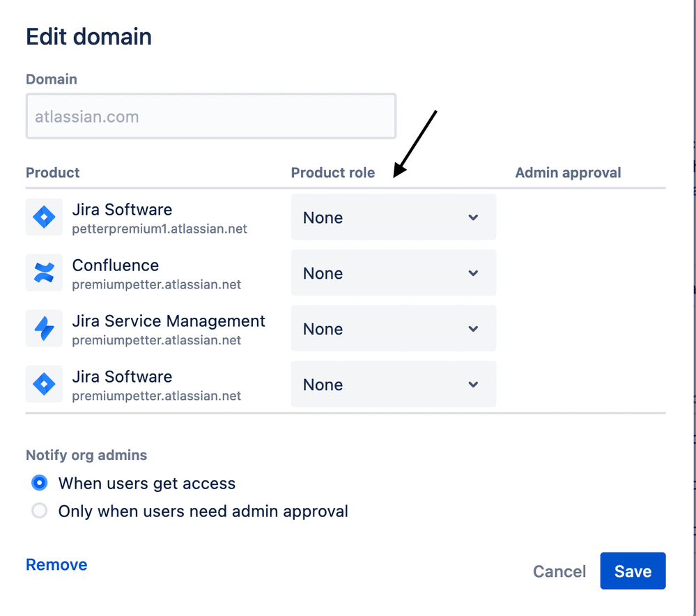Click the 'Jira Service Management' product name

[x=169, y=321]
